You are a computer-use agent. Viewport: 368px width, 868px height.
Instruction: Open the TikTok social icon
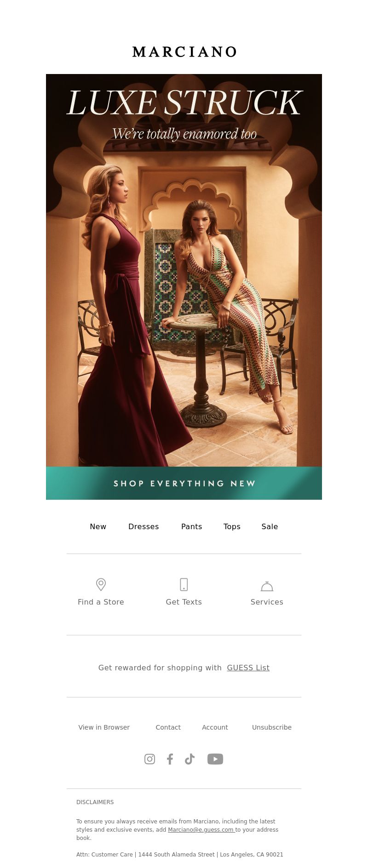190,759
